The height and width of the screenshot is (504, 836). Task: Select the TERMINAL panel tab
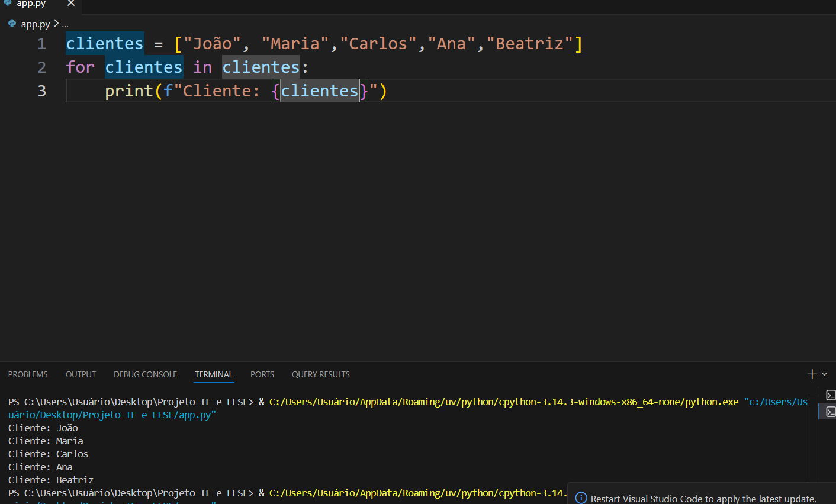[x=213, y=374]
